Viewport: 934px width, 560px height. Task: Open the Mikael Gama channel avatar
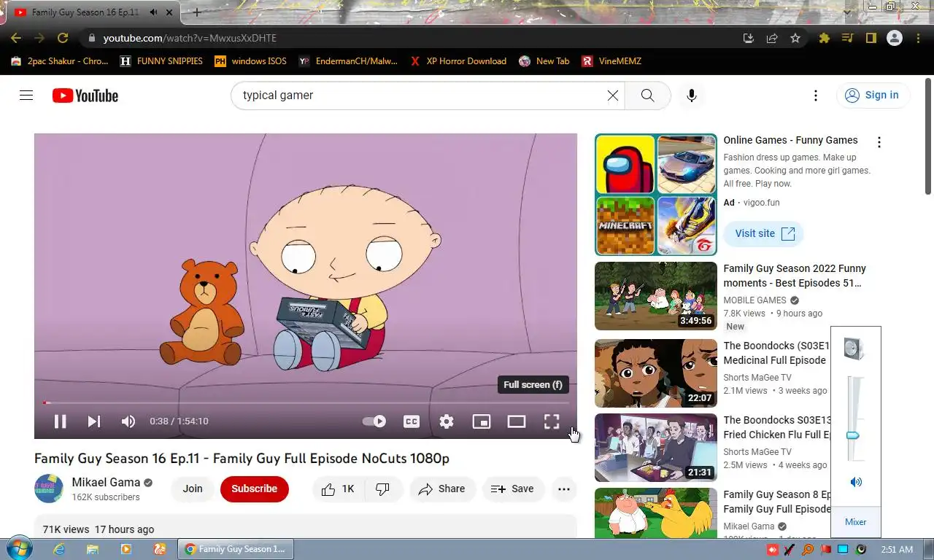pos(49,489)
